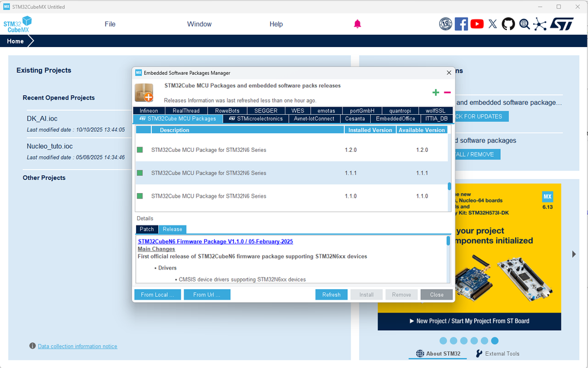The width and height of the screenshot is (588, 368).
Task: Click the ST logo icon
Action: coord(562,24)
